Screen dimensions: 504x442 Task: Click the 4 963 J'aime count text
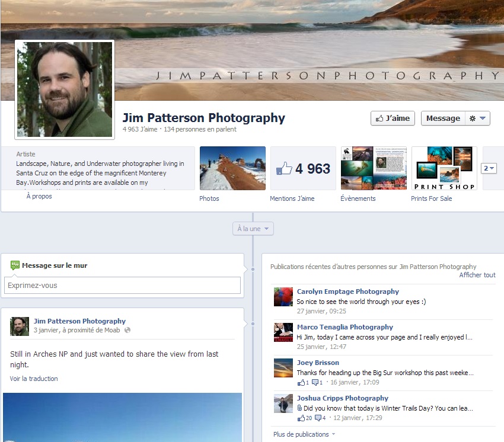coord(140,129)
